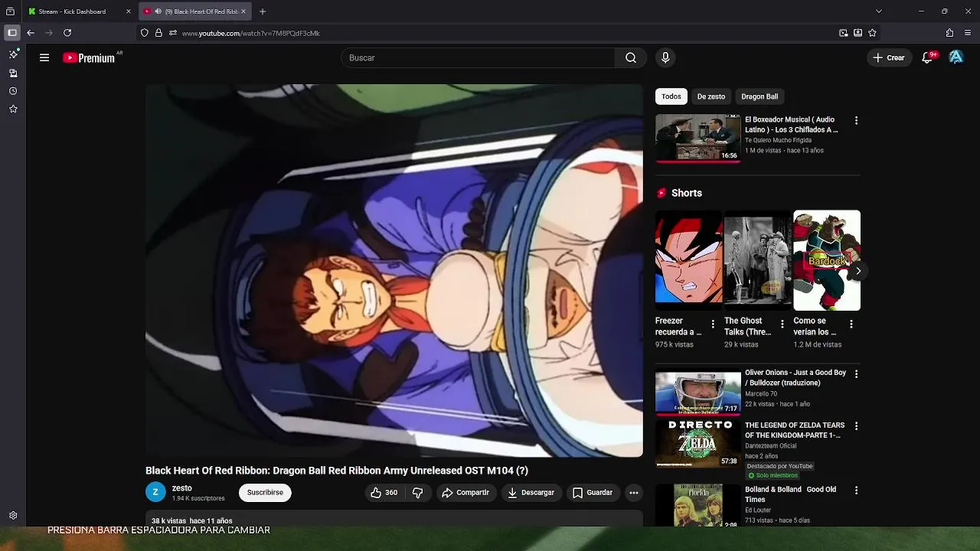Screen dimensions: 980x551
Task: Select the Todos filter chip
Action: [671, 96]
